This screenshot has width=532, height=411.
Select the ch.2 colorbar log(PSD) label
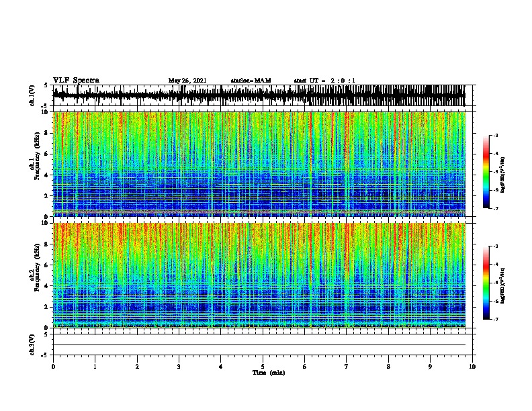pos(503,285)
